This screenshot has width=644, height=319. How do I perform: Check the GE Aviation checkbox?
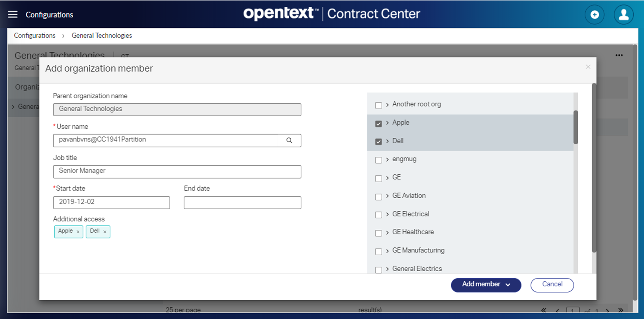[379, 197]
